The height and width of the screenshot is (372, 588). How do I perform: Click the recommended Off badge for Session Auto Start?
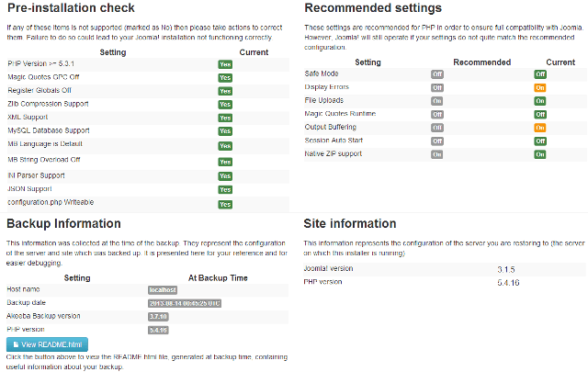coord(437,141)
